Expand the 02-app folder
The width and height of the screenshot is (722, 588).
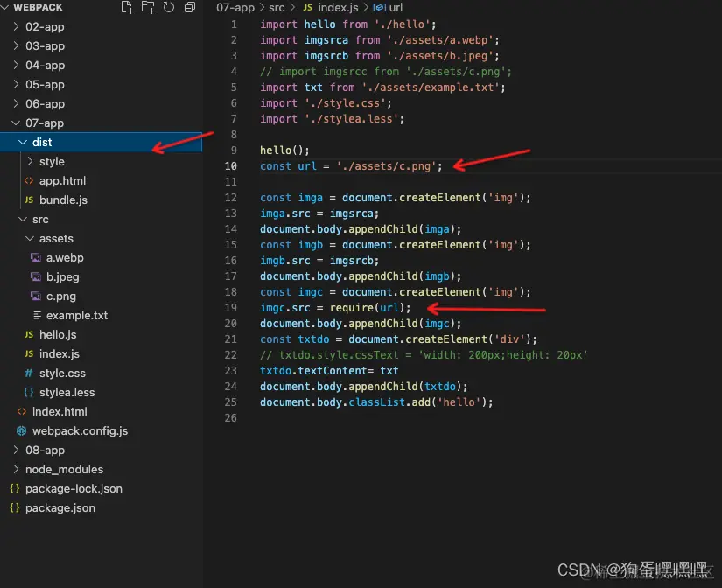(x=16, y=26)
